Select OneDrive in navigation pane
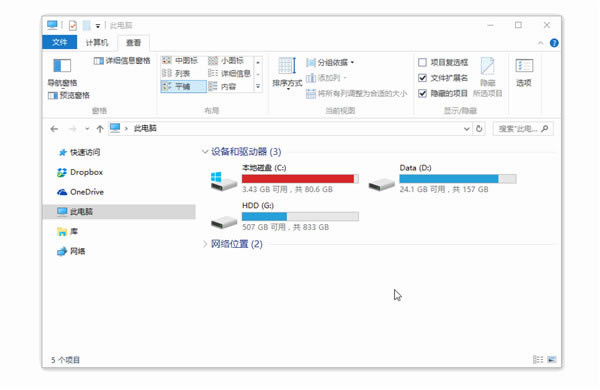Viewport: 600px width, 390px height. click(x=81, y=192)
